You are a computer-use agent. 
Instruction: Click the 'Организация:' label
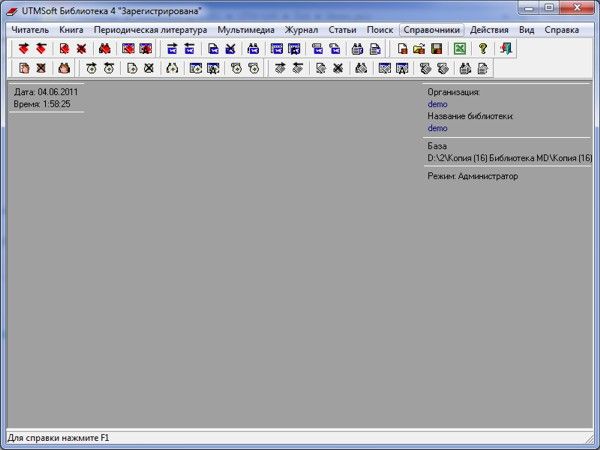tap(453, 92)
